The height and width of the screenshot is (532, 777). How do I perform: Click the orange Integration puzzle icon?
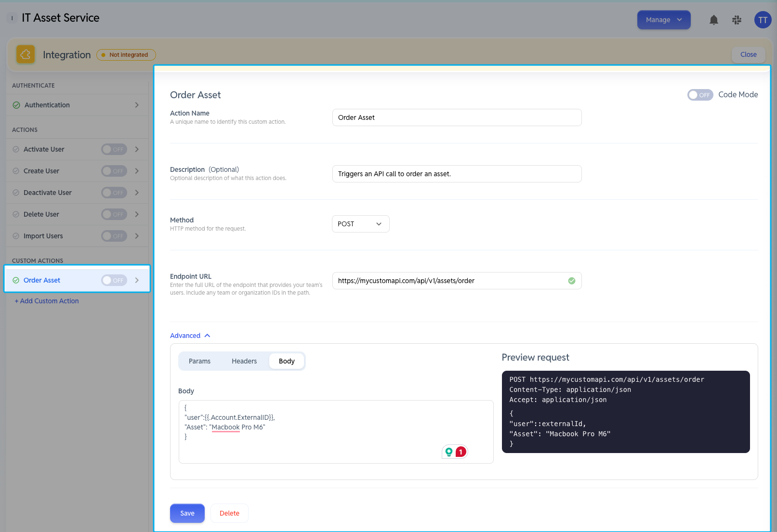26,54
